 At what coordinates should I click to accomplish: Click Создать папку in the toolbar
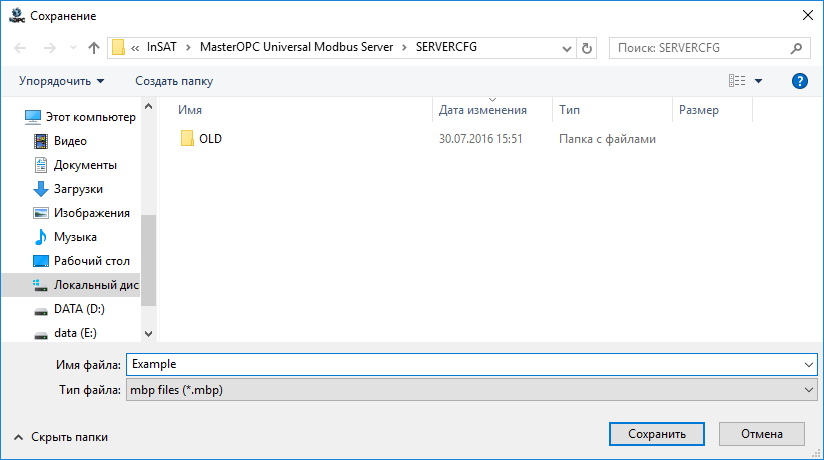coord(174,81)
